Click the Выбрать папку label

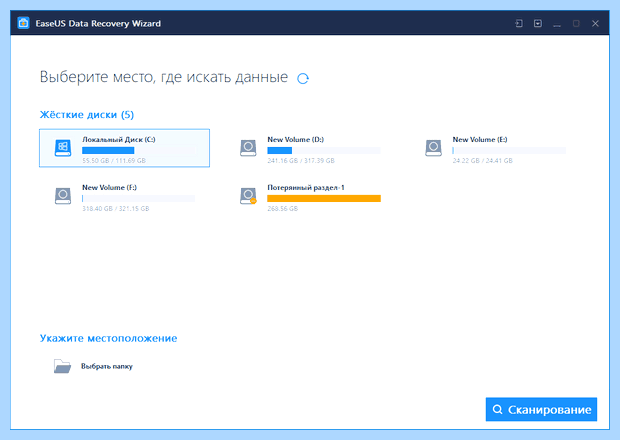point(107,366)
